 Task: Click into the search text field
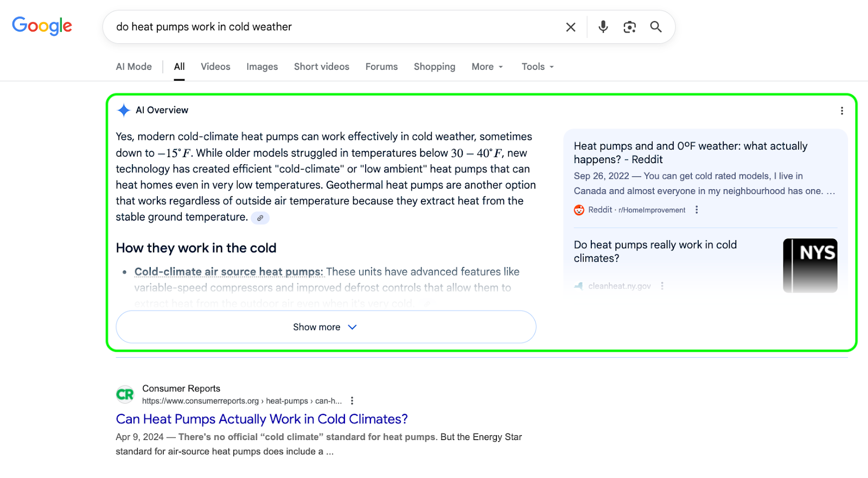(x=325, y=27)
